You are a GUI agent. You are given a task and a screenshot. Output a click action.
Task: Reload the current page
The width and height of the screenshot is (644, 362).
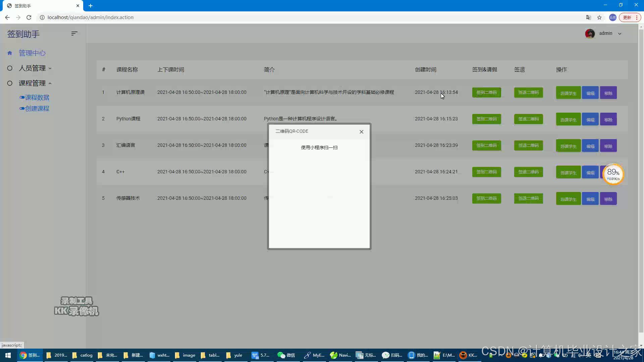(x=29, y=17)
